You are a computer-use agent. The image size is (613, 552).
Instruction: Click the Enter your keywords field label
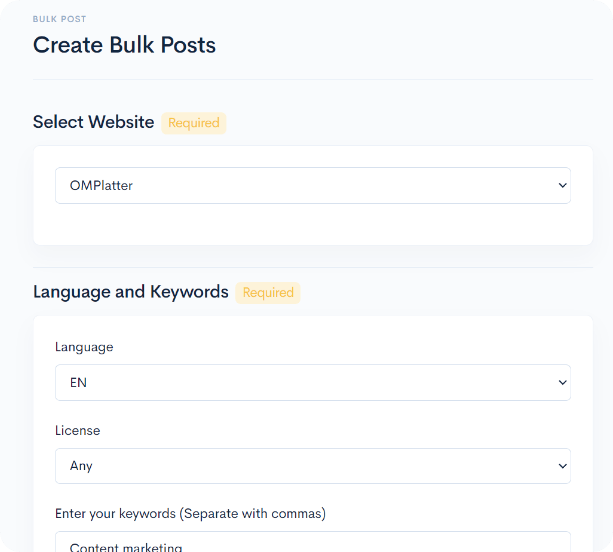click(190, 514)
